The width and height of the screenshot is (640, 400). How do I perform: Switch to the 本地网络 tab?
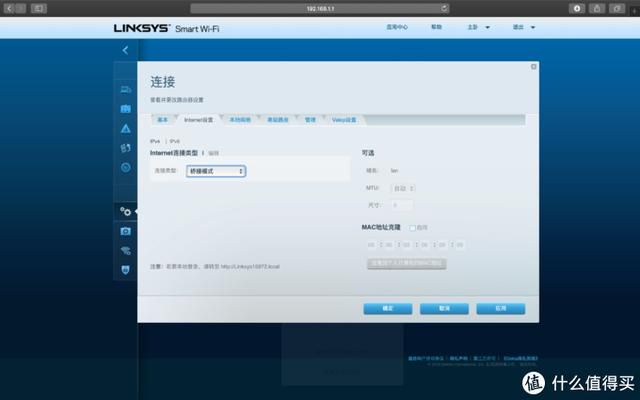pyautogui.click(x=240, y=120)
